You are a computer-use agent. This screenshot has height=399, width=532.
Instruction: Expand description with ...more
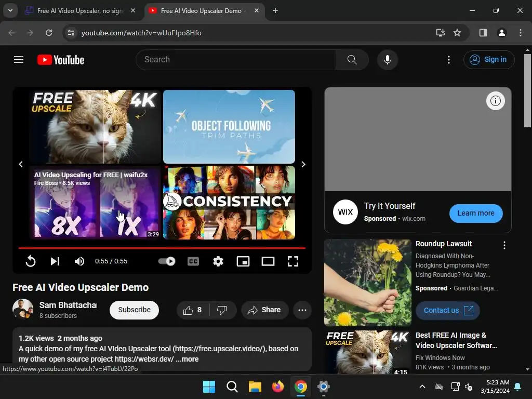[187, 359]
